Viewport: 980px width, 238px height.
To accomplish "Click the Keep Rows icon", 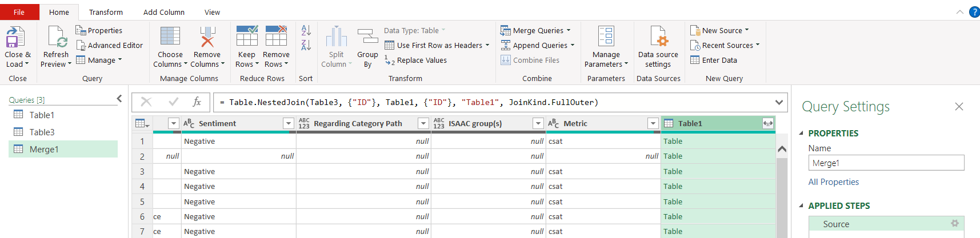I will point(247,37).
